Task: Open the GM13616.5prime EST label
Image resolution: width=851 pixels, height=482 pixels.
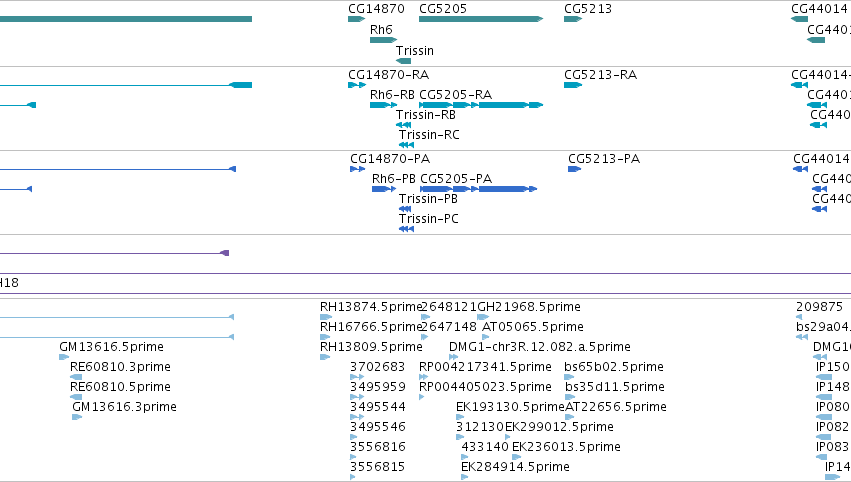Action: click(111, 347)
